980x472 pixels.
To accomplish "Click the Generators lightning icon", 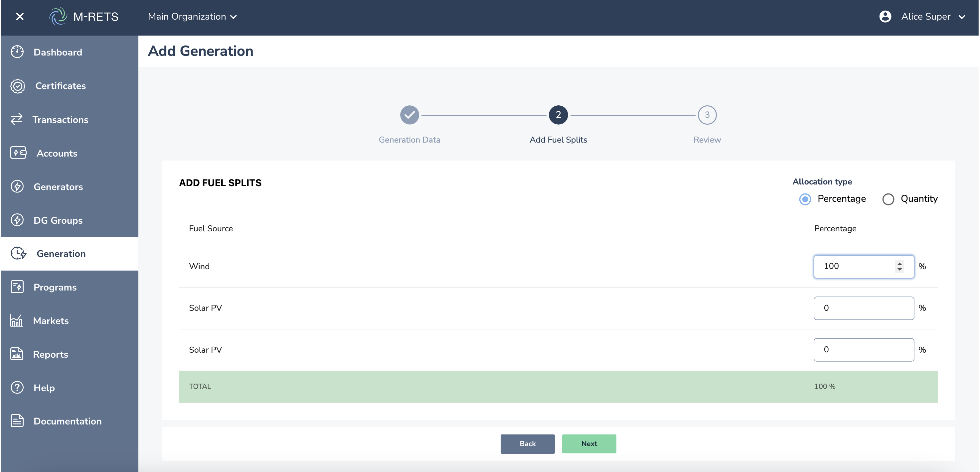I will point(17,186).
